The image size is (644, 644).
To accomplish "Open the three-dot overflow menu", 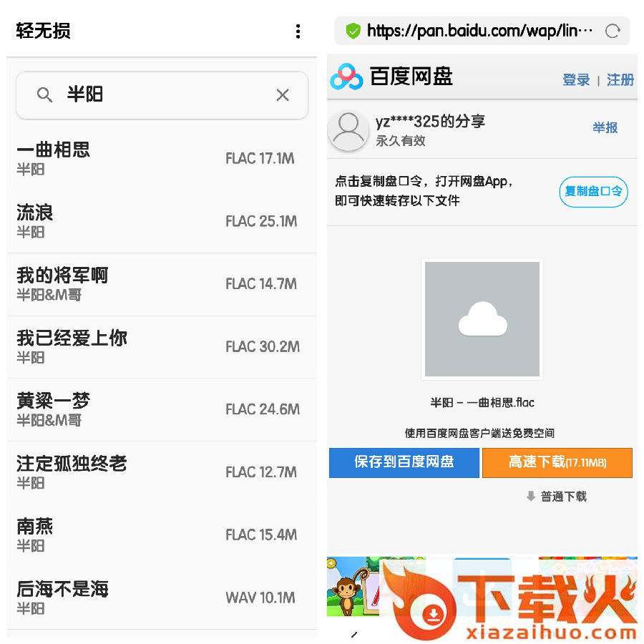I will point(298,31).
